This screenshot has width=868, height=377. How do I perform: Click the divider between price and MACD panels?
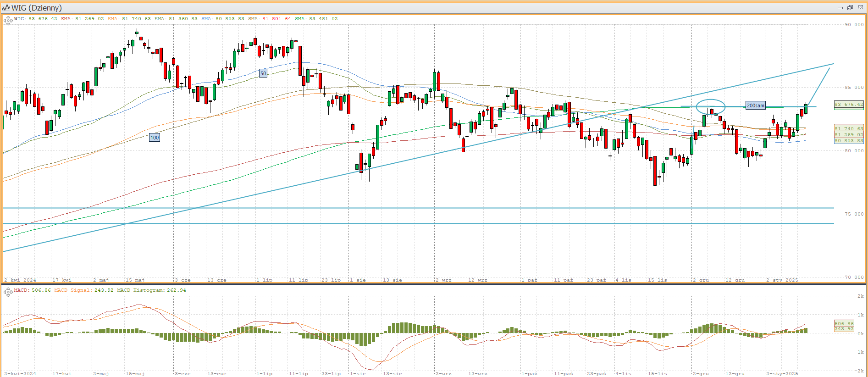pyautogui.click(x=434, y=284)
